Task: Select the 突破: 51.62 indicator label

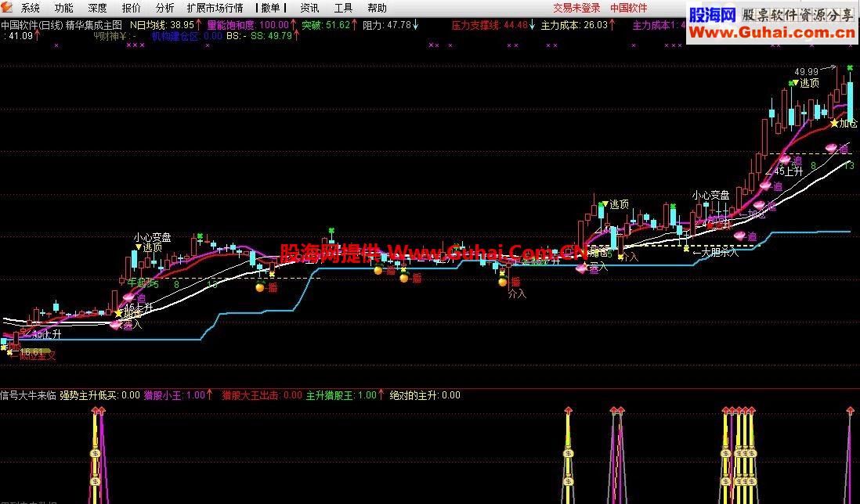Action: click(x=326, y=25)
